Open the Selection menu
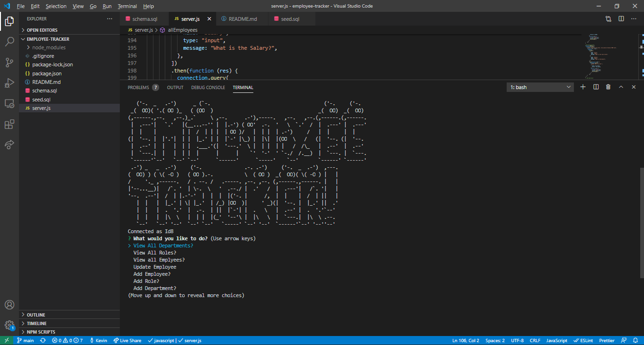 [x=56, y=6]
